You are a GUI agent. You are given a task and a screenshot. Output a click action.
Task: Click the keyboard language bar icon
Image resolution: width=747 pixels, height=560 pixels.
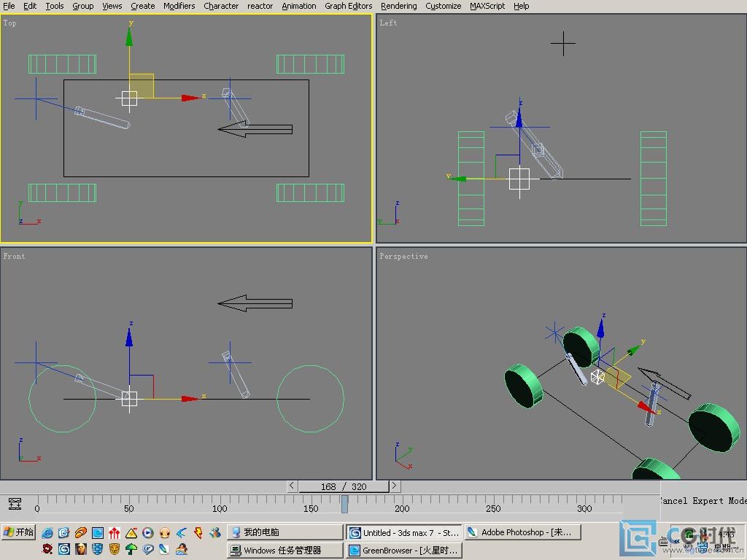pyautogui.click(x=663, y=542)
